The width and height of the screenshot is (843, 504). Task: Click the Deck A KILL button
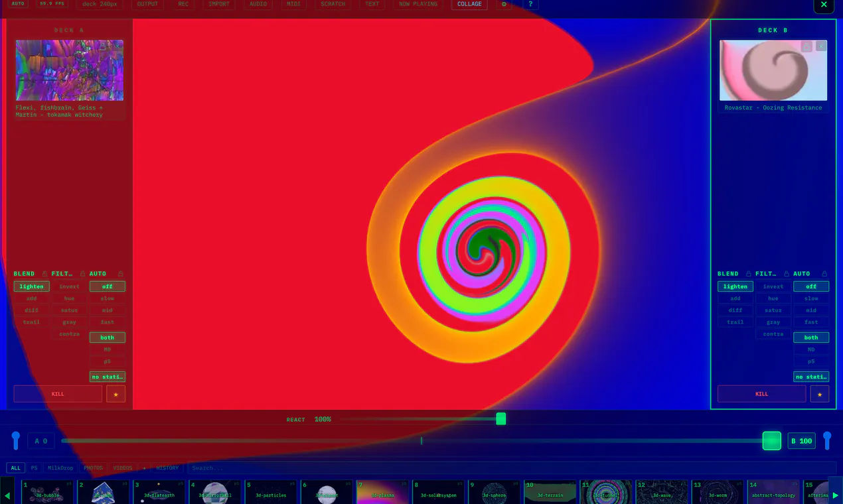click(x=58, y=394)
